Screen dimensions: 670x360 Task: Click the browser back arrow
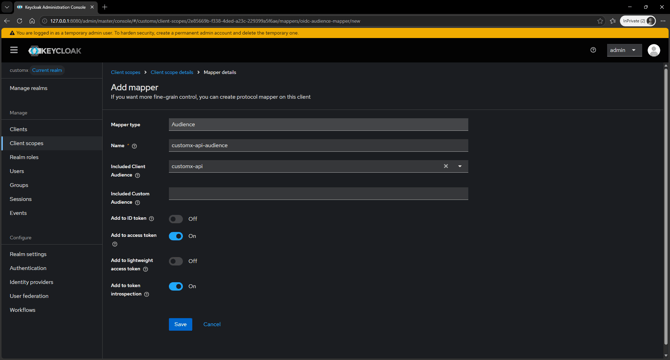pyautogui.click(x=7, y=21)
